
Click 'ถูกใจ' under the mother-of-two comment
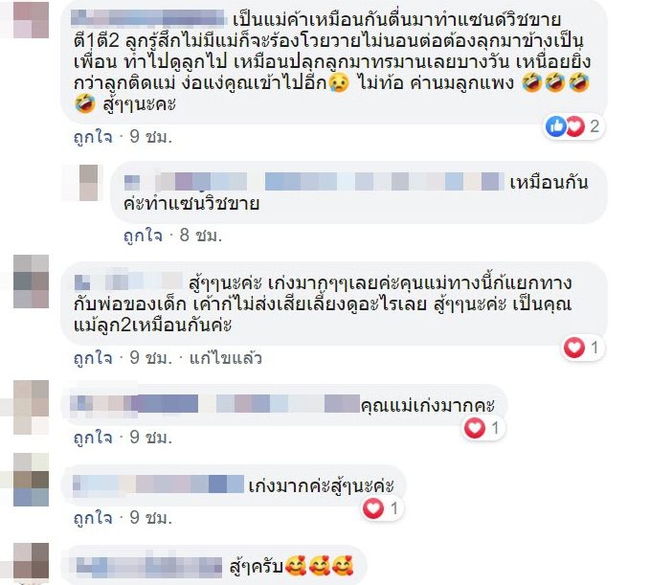93,358
